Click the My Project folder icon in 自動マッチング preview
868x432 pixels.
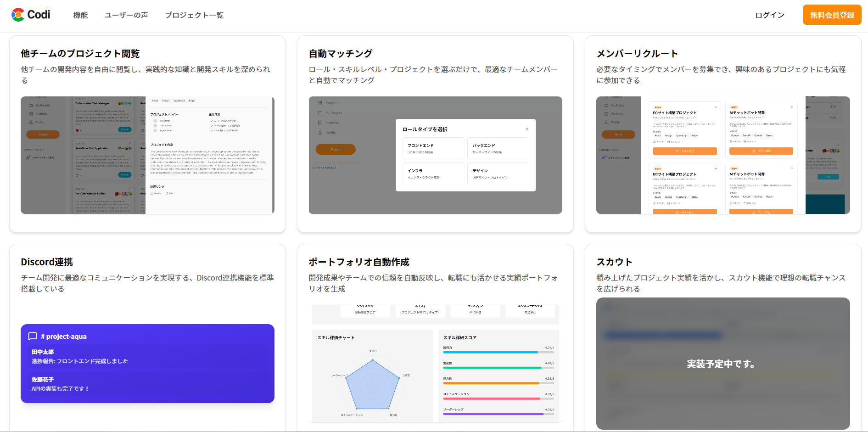pos(320,113)
